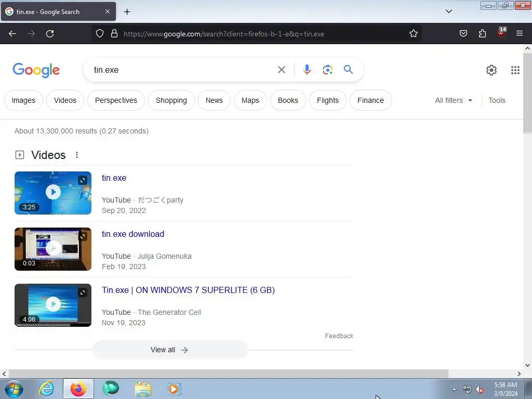Open the Windows Start menu orb
The image size is (532, 399).
click(14, 389)
